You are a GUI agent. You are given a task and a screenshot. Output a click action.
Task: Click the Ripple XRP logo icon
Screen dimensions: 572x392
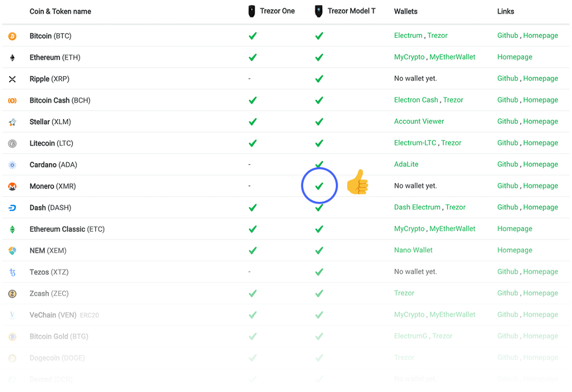12,79
